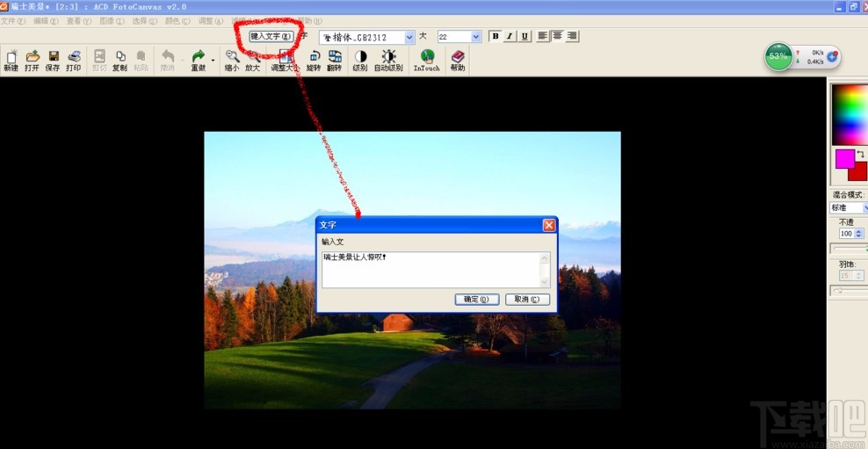Select the red background color swatch
The height and width of the screenshot is (449, 868).
pyautogui.click(x=857, y=171)
